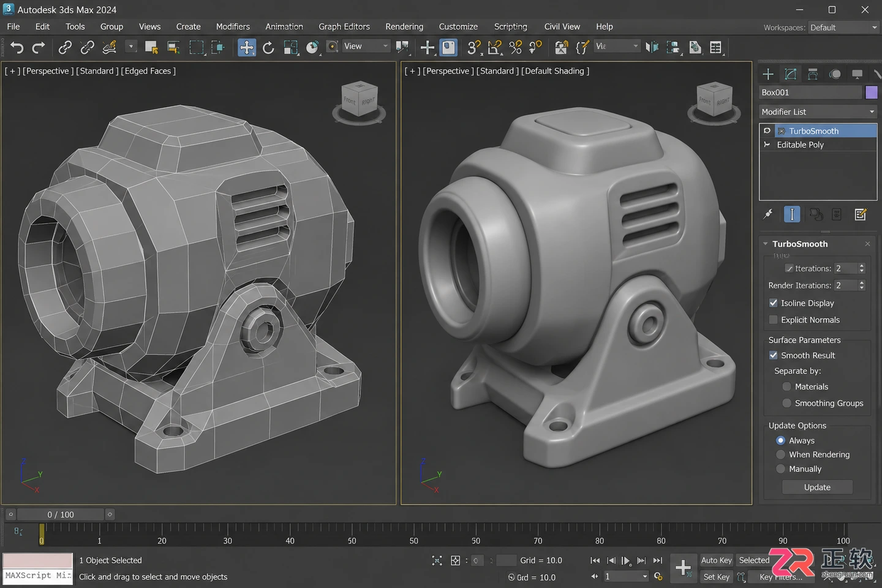
Task: Switch to the Create command panel tab
Action: [x=768, y=74]
